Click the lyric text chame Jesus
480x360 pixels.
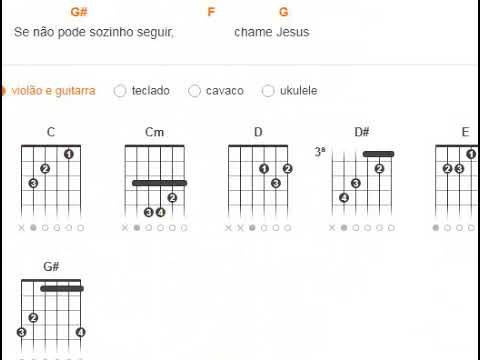pos(272,32)
